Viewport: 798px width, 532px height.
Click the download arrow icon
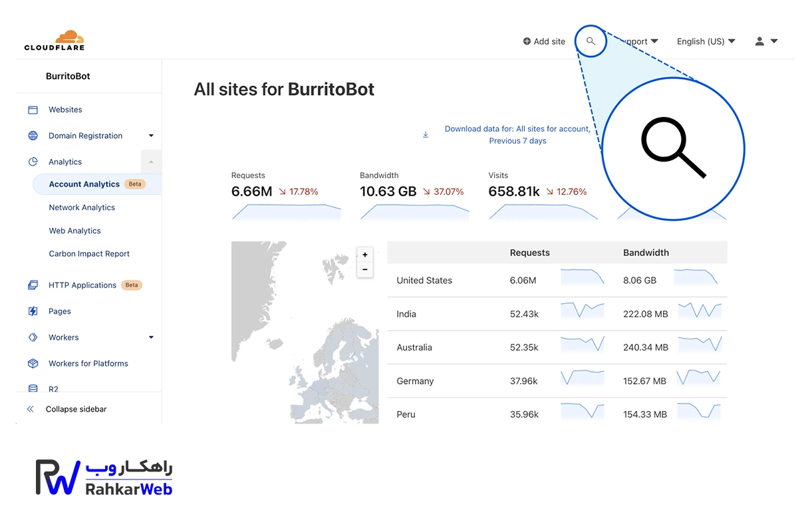pyautogui.click(x=426, y=135)
